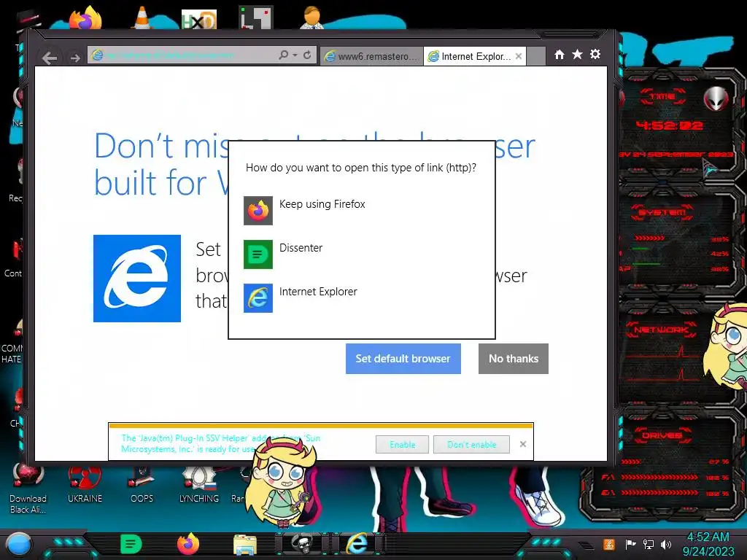Screen dimensions: 747x560
Task: Select the OOPS desktop icon
Action: coord(142,486)
